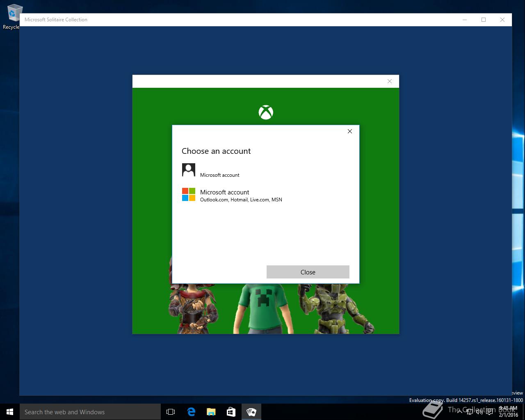Maximize the Microsoft Solitaire Collection window
This screenshot has height=420, width=525.
point(484,20)
